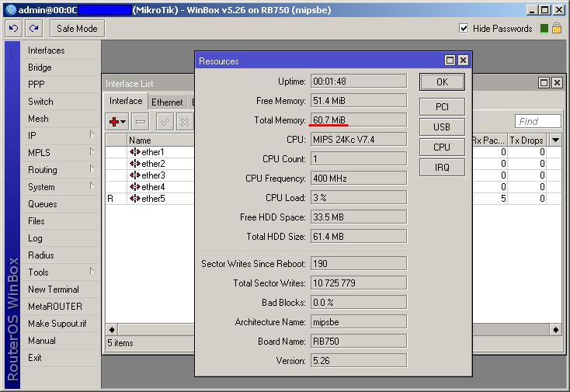
Task: Click the Version value field
Action: (359, 361)
